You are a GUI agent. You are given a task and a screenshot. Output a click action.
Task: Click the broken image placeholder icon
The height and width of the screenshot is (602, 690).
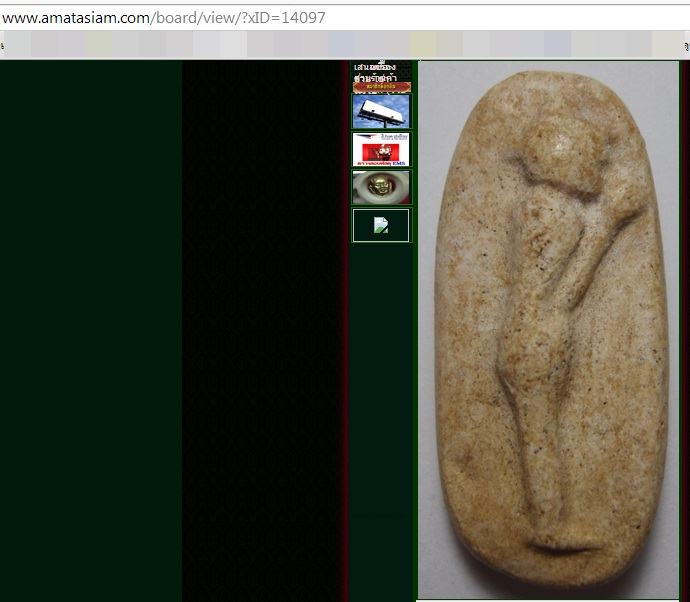381,225
